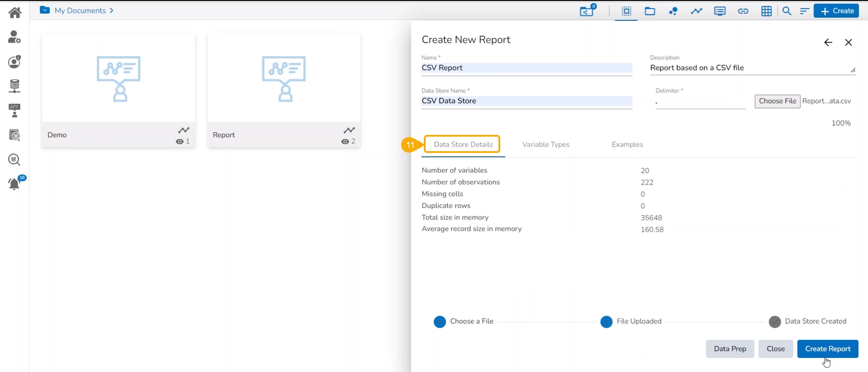Click the value 20 for variables

pos(645,171)
